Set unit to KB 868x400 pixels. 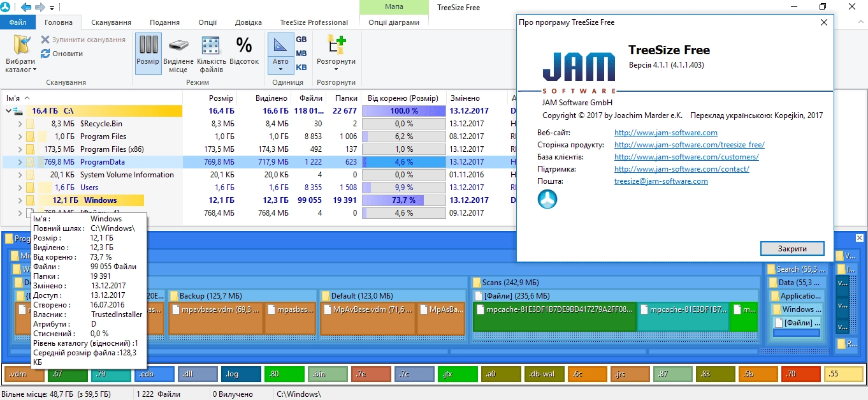coord(301,68)
